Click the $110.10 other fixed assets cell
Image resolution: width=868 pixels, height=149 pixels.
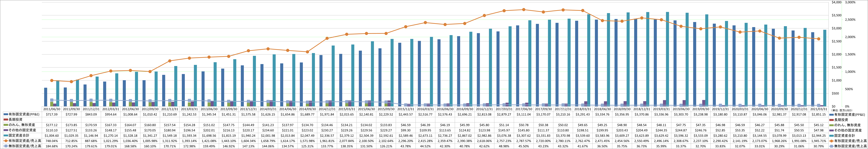click(52, 130)
